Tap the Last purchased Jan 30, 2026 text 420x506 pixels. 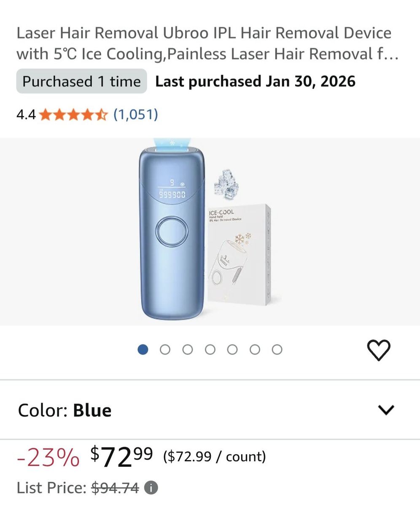tap(255, 81)
